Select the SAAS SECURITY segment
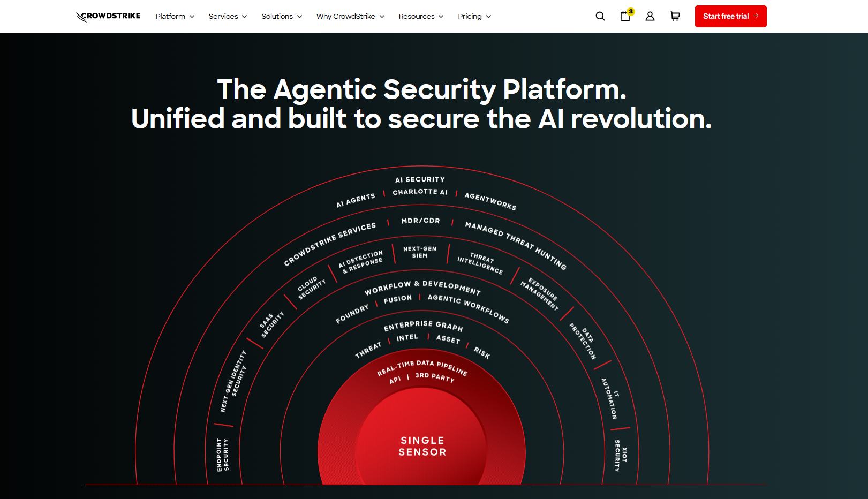Image resolution: width=868 pixels, height=499 pixels. click(x=271, y=324)
